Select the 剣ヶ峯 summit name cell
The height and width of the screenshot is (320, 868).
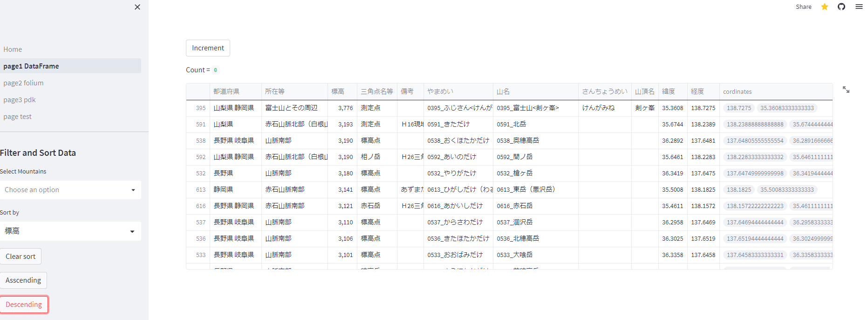[645, 108]
